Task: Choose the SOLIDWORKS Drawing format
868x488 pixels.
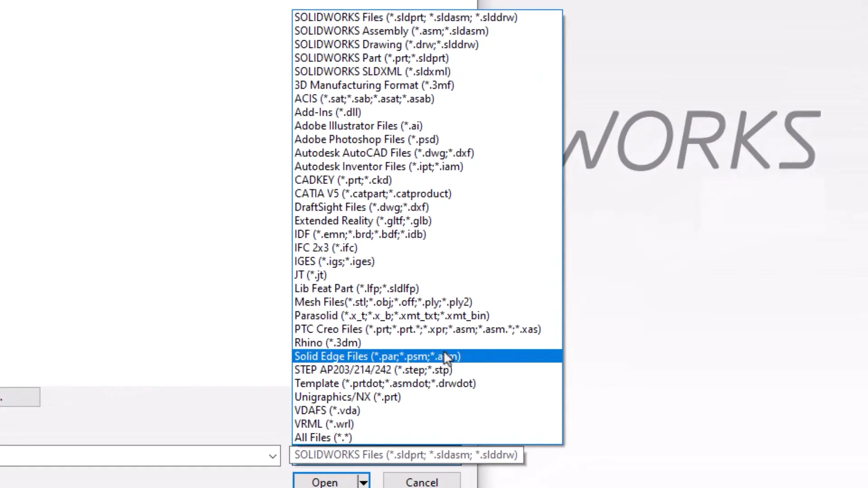Action: 387,44
